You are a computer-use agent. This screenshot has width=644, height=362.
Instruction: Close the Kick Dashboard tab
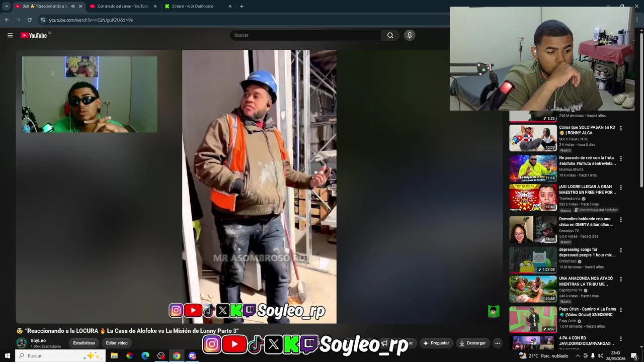click(x=230, y=6)
